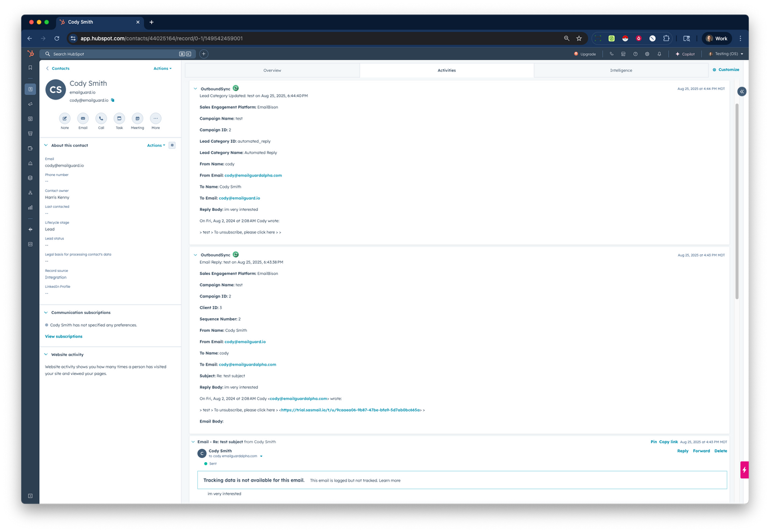The height and width of the screenshot is (532, 770).
Task: Switch to the Overview tab
Action: [272, 70]
